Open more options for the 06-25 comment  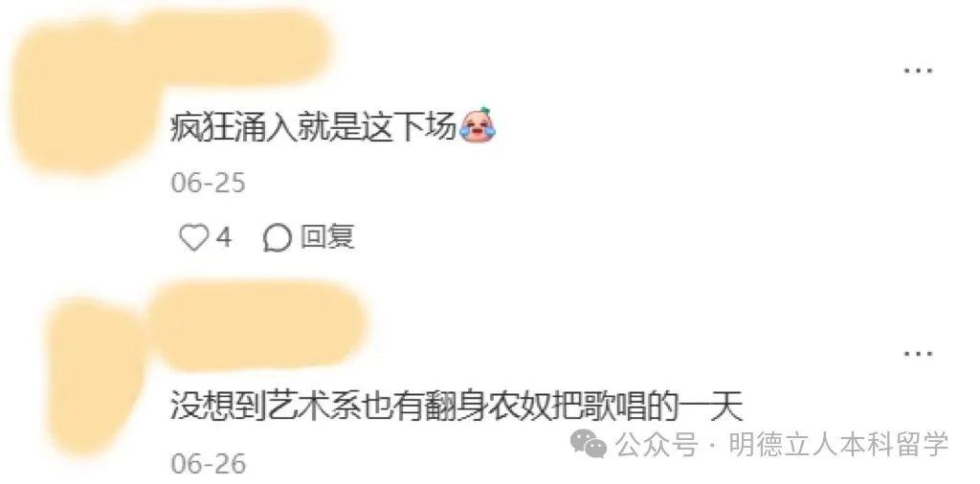click(x=918, y=71)
